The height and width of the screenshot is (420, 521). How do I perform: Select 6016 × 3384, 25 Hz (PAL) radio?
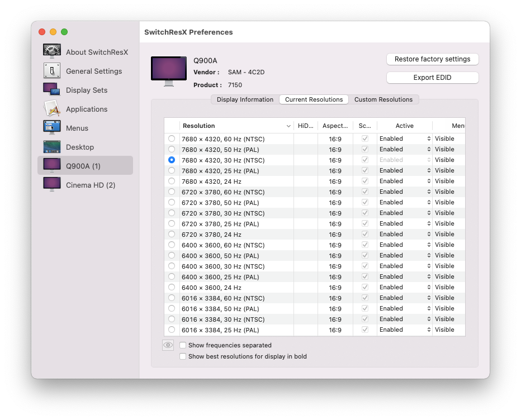click(172, 330)
